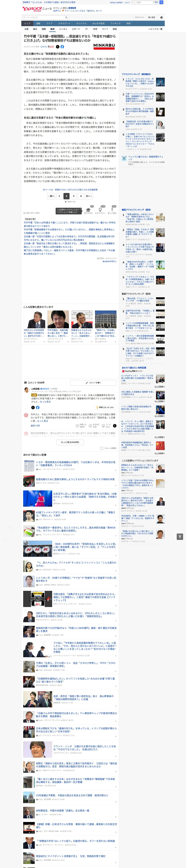Expand replies 返信 53件
Viewport: 186px width, 868px height.
click(36, 426)
